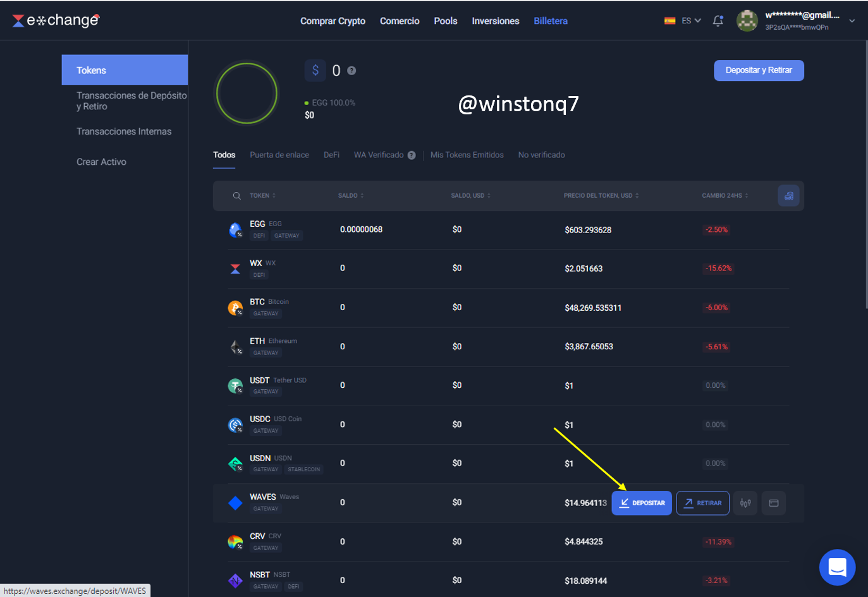
Task: Click the USDN token icon
Action: tap(235, 464)
